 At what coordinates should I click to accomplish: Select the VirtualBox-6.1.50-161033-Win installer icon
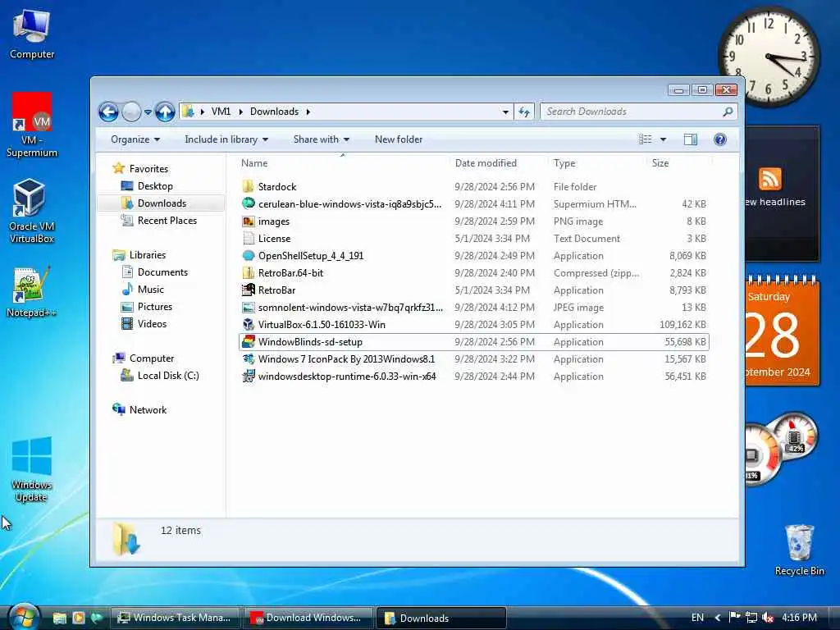(x=248, y=325)
